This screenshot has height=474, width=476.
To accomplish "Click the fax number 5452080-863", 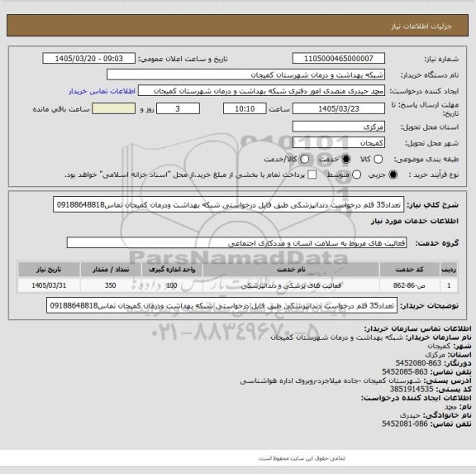I will pos(418,363).
